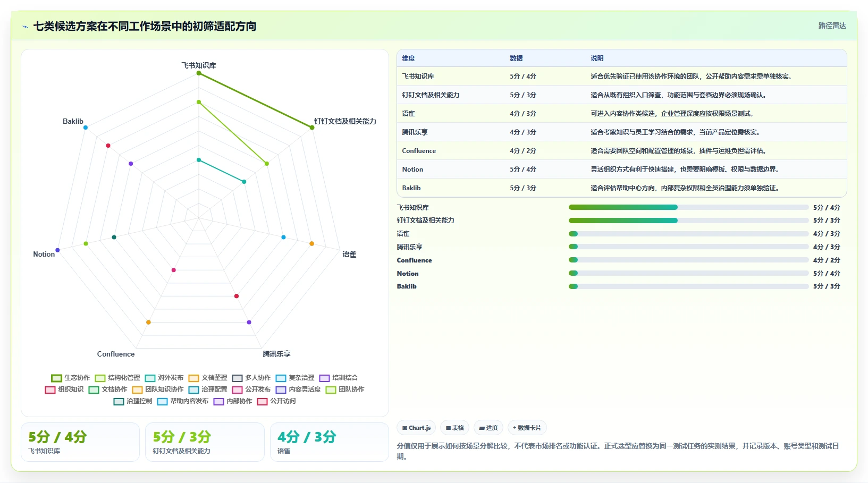Screen dimensions: 868x483
Task: Click the 表格 chip
Action: [454, 428]
